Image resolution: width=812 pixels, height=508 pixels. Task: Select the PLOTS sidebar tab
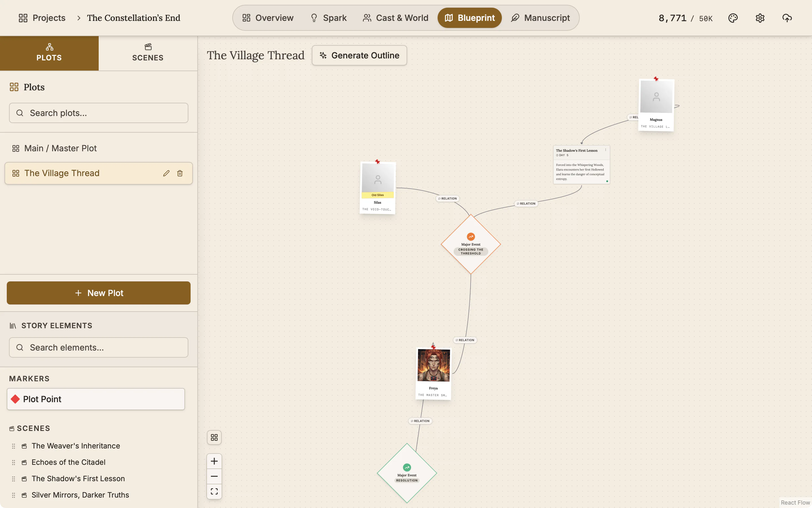49,53
